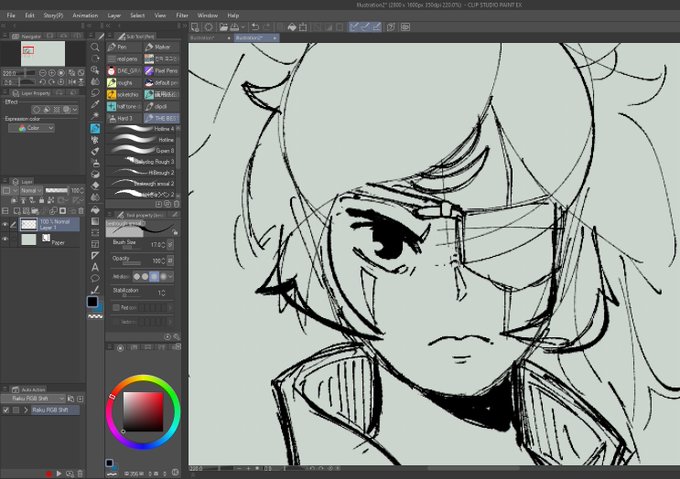680x479 pixels.
Task: Click the zoom out icon in Navigator
Action: click(x=43, y=73)
